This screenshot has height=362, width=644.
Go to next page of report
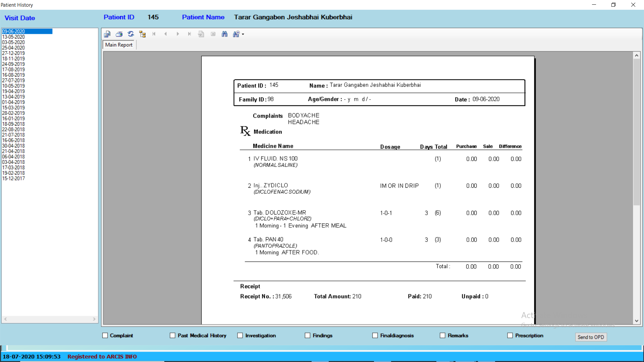(x=178, y=34)
